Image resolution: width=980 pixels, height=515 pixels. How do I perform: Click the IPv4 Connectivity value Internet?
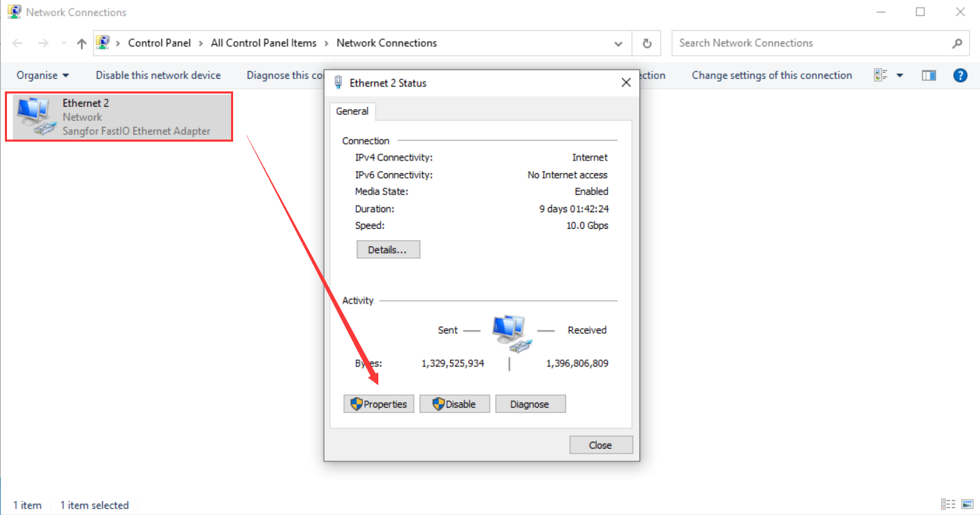coord(590,158)
